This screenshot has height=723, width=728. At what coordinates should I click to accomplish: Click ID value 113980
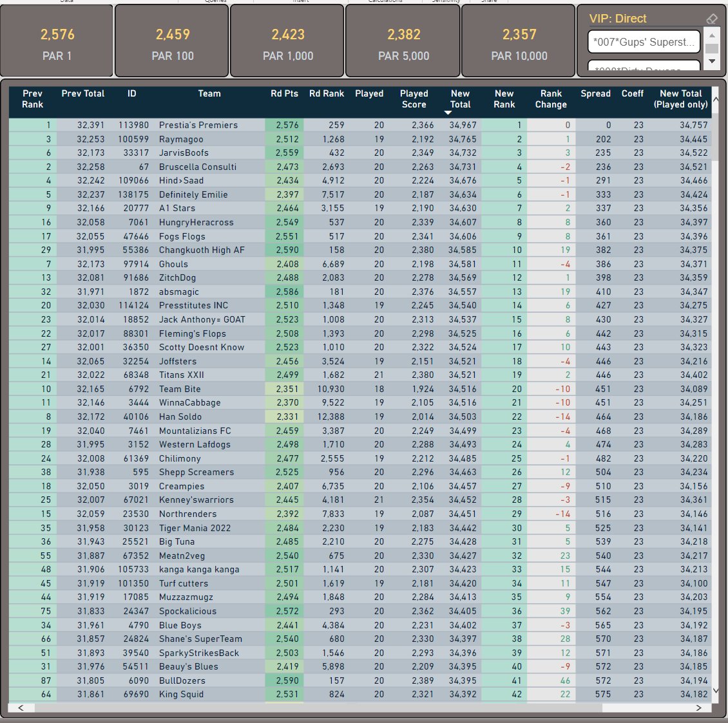134,125
